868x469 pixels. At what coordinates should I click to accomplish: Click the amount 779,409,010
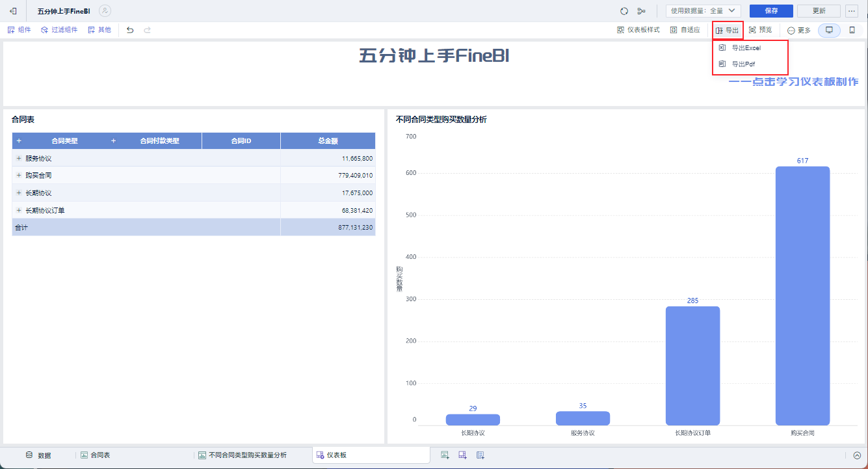tap(356, 176)
